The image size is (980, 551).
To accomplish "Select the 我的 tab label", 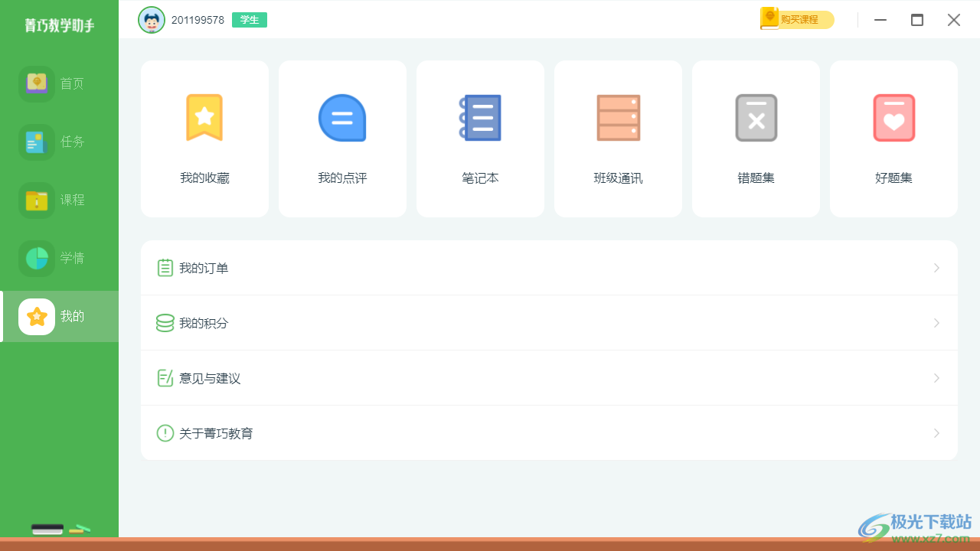I will click(x=72, y=316).
